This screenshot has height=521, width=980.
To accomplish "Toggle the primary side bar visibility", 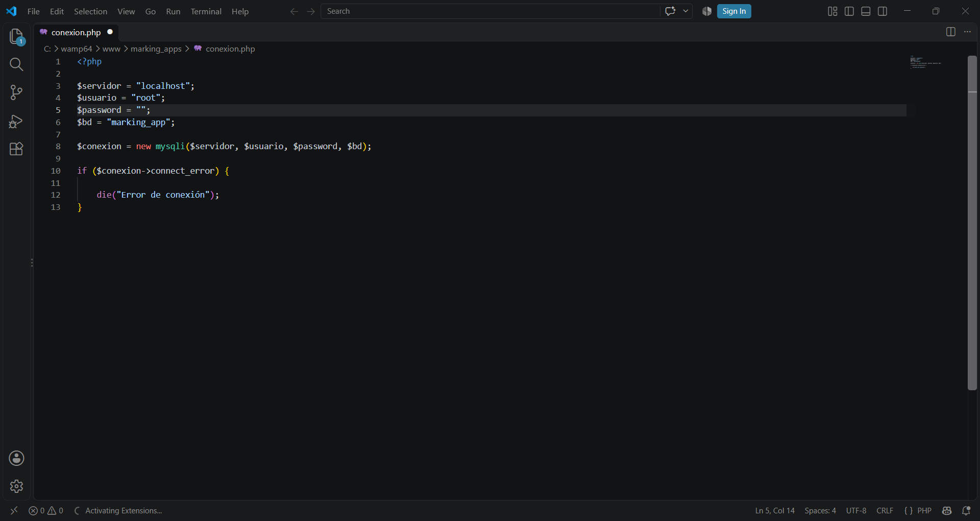I will tap(849, 11).
